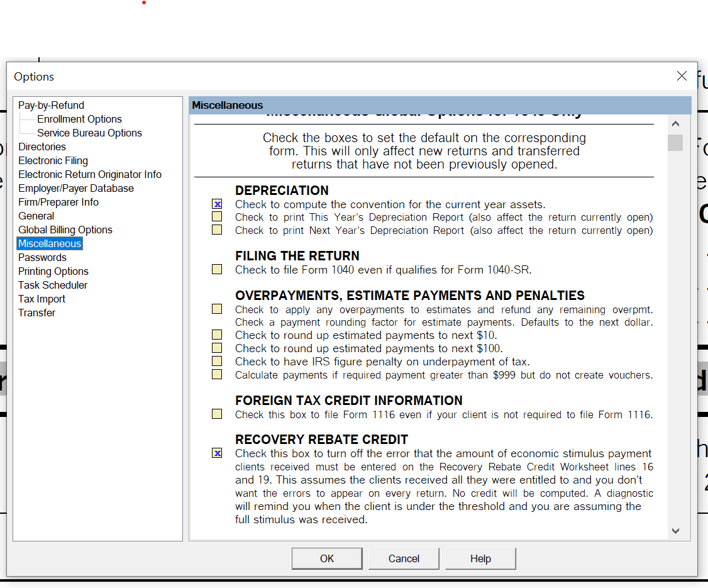The height and width of the screenshot is (588, 708).
Task: Select Electronic Filing in options list
Action: pos(53,160)
